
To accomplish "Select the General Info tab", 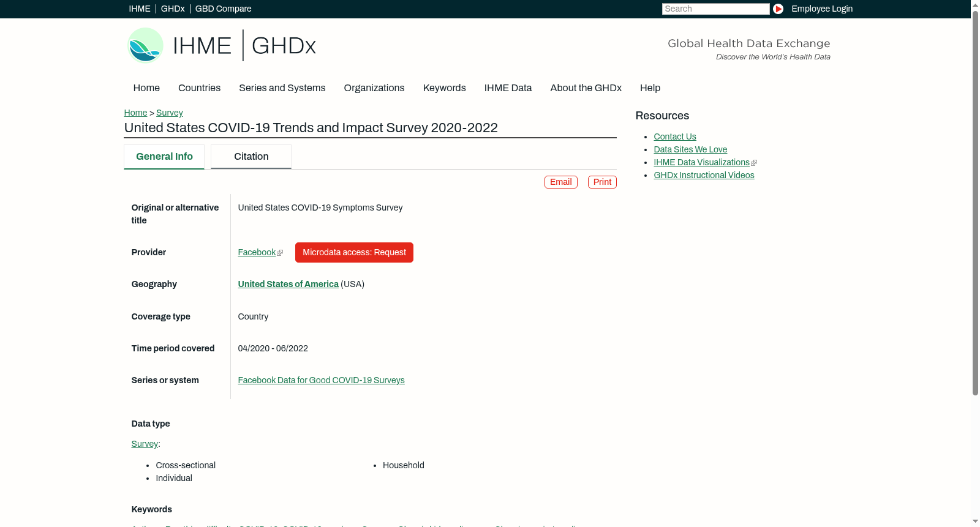I will 164,157.
